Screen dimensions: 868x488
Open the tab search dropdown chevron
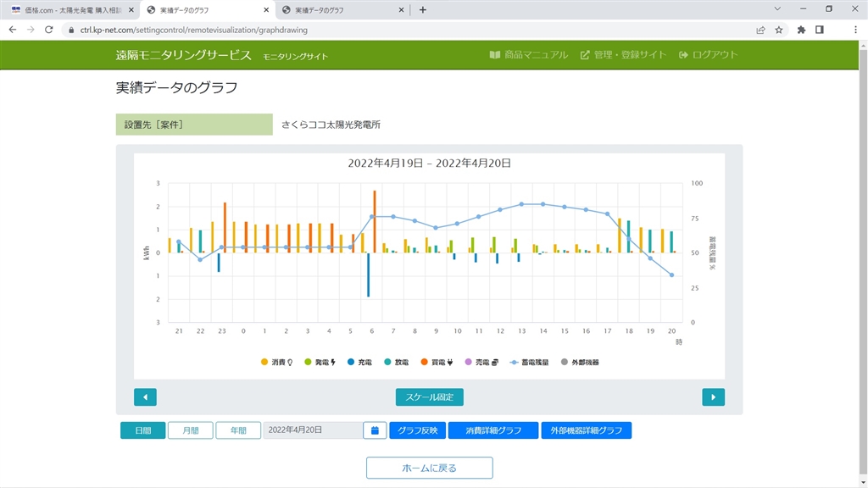pos(777,8)
